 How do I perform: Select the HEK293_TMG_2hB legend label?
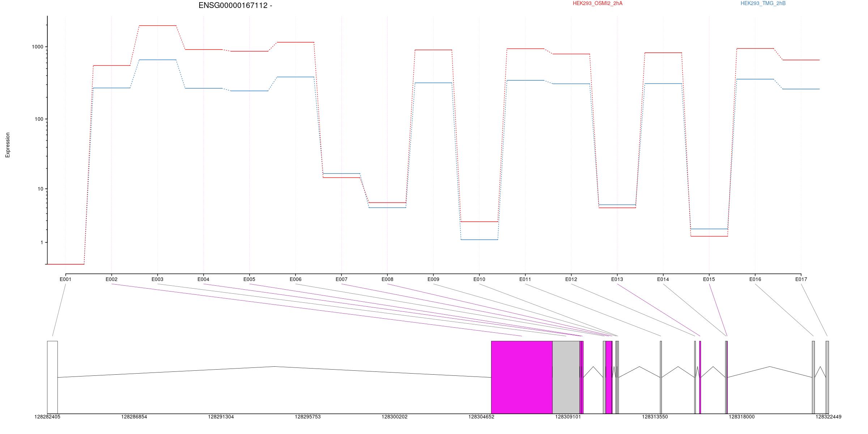pyautogui.click(x=763, y=3)
